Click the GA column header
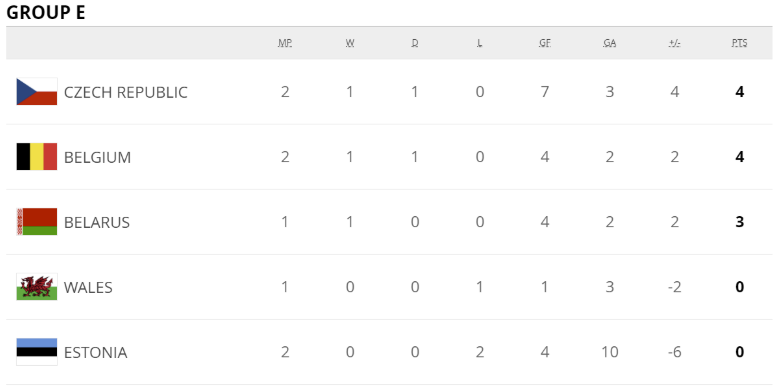This screenshot has width=776, height=387. (x=610, y=43)
